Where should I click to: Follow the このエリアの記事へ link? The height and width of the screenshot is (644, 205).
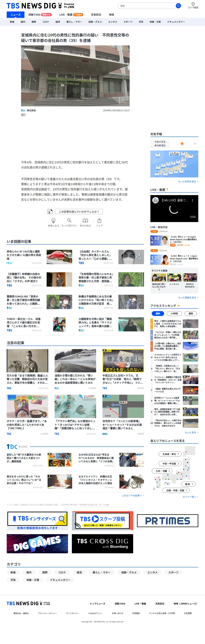click(133, 495)
